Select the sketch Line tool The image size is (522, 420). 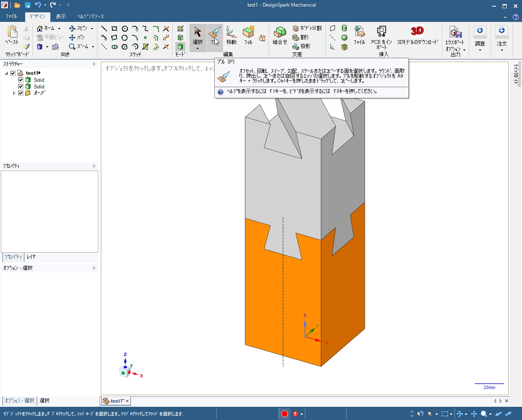(104, 28)
